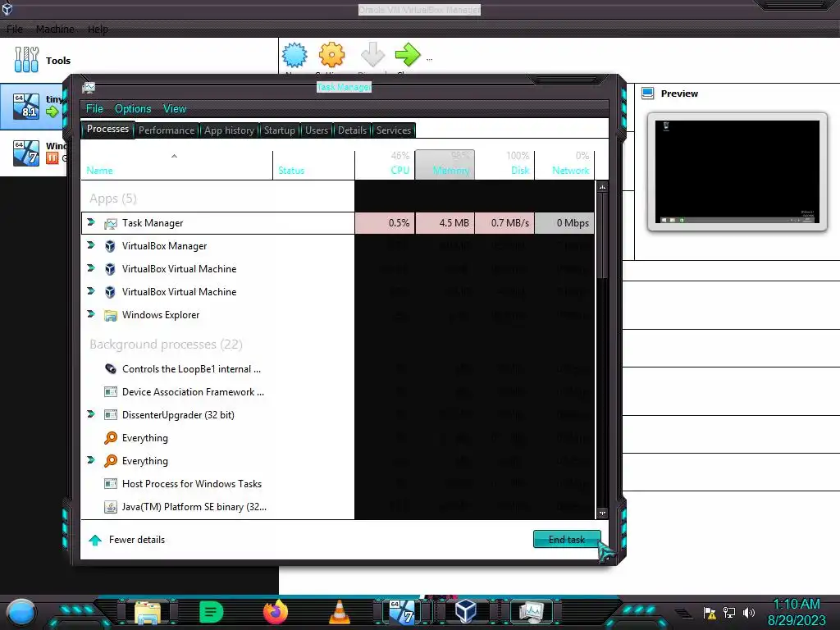840x630 pixels.
Task: Expand the DissenterUpgrader (32 bit) row
Action: (x=91, y=414)
